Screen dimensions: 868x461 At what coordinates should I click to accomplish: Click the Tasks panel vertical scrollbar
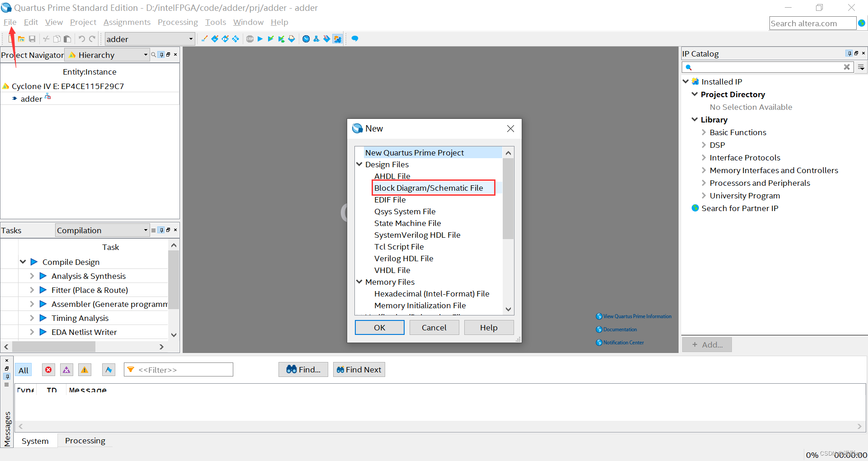click(174, 280)
